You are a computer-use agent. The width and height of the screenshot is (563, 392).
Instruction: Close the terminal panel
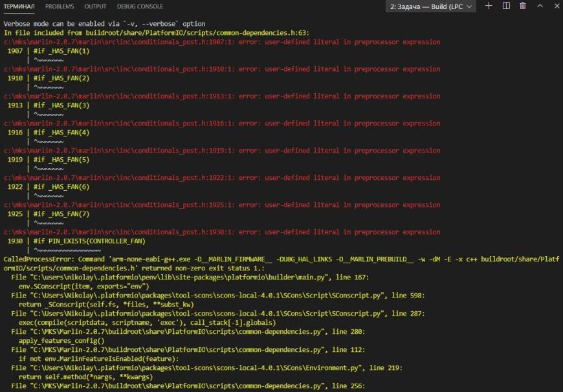(557, 6)
